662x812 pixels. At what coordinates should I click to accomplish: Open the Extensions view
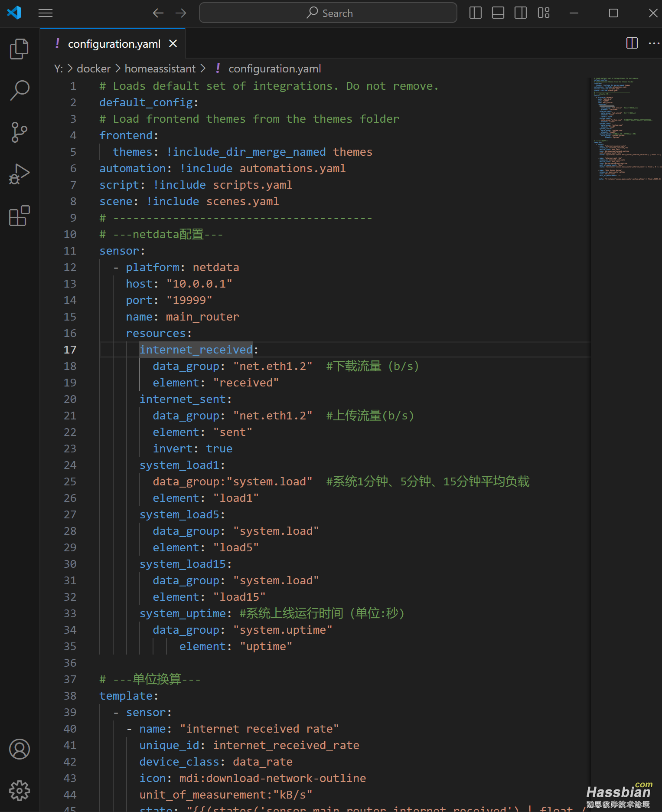pos(20,216)
